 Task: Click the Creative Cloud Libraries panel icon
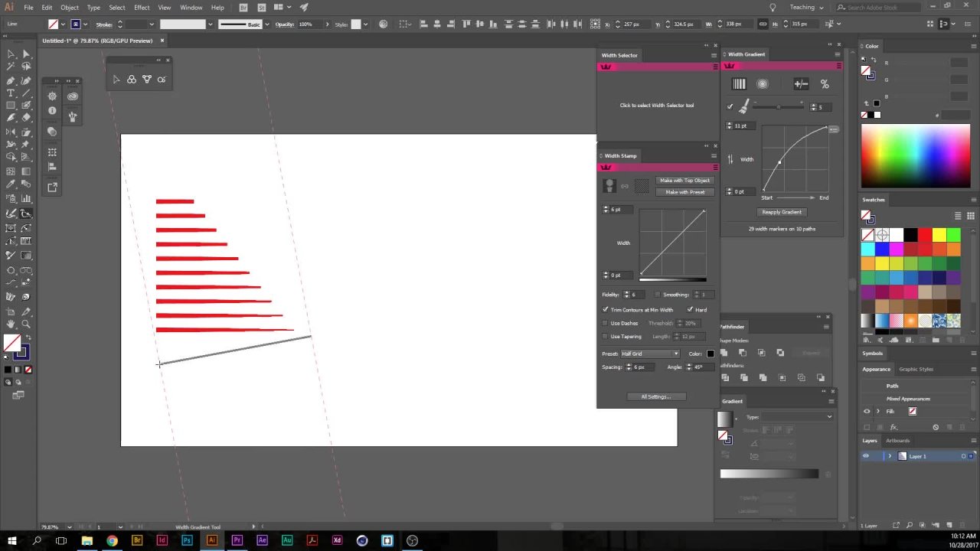tap(73, 96)
